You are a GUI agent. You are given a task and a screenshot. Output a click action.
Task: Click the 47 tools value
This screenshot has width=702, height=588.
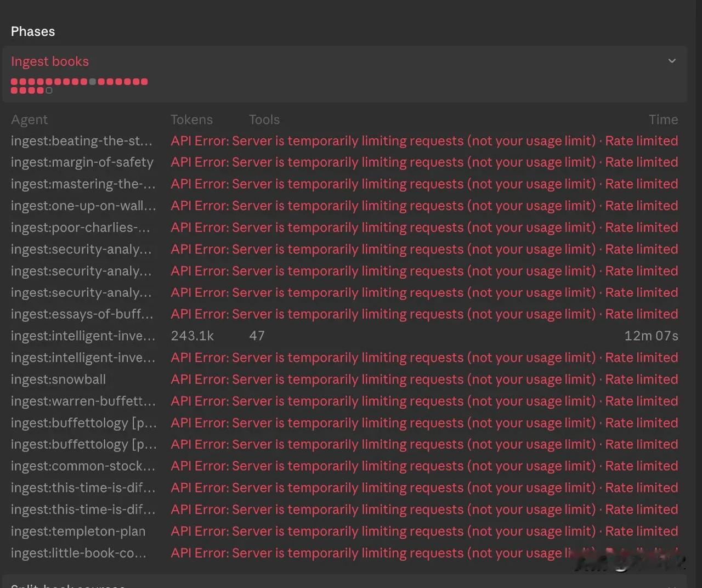257,336
